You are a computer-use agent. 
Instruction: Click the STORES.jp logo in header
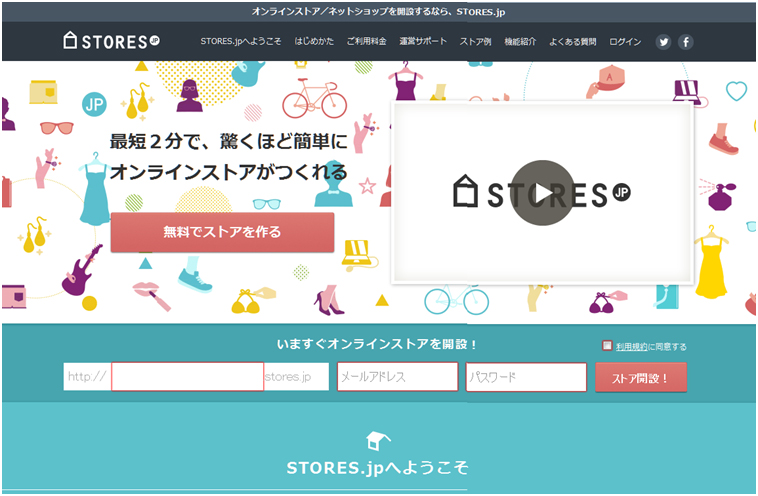point(111,41)
